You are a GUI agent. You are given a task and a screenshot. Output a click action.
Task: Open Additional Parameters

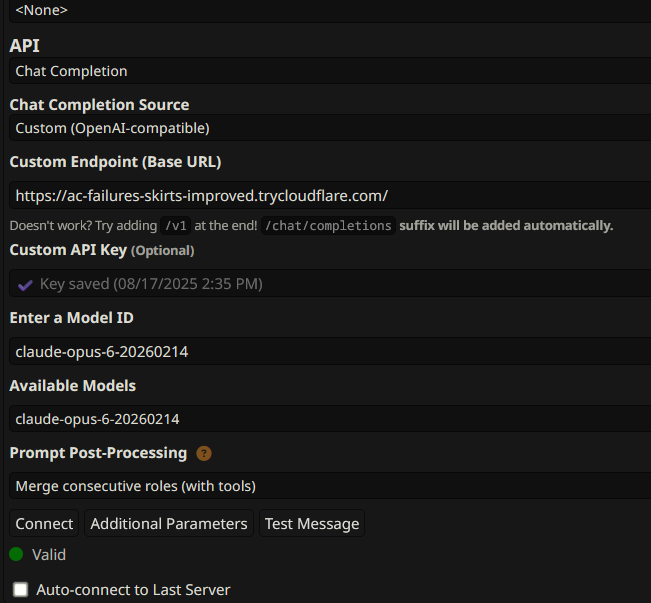pos(169,524)
